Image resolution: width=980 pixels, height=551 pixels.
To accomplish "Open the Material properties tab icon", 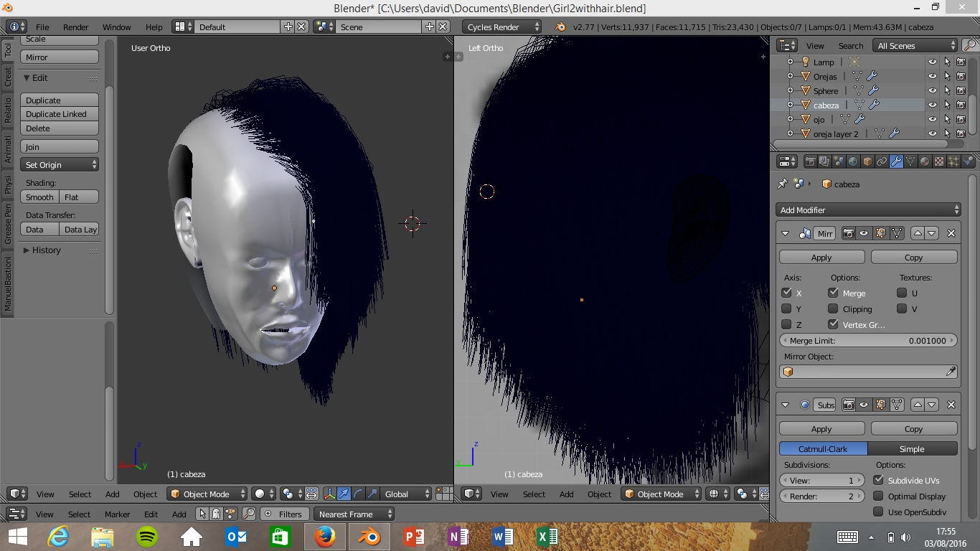I will (925, 162).
